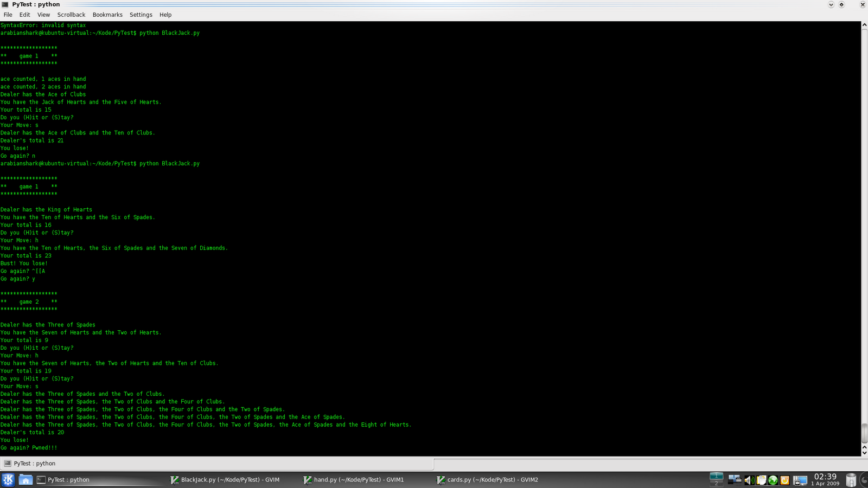The image size is (868, 488).
Task: Open the Settings menu
Action: tap(141, 15)
